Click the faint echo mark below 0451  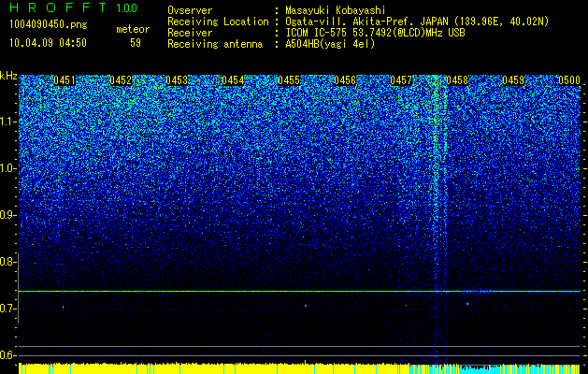(63, 308)
